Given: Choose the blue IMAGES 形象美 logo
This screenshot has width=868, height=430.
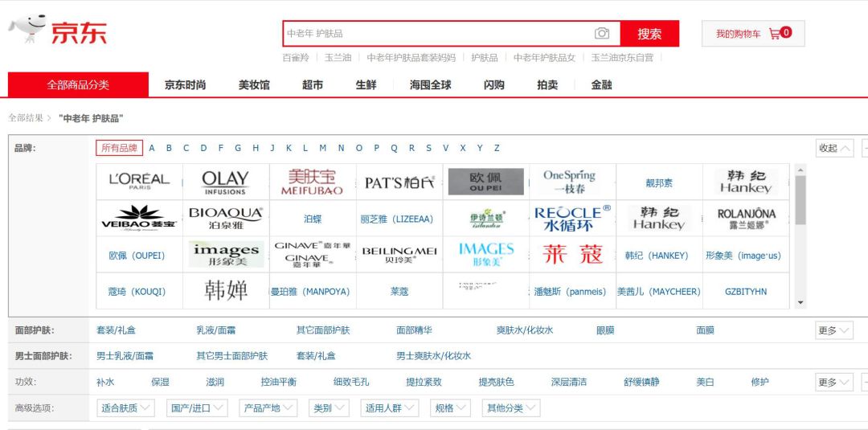Looking at the screenshot, I should pos(485,255).
